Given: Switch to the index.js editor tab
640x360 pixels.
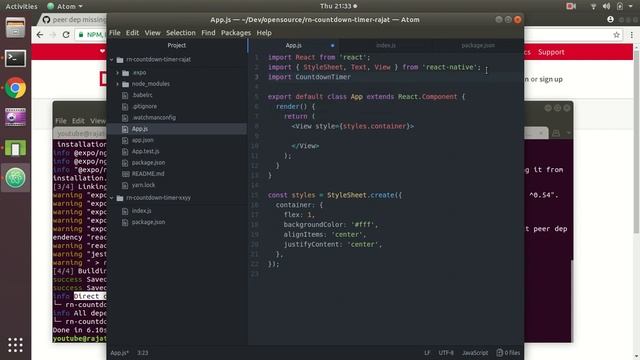Looking at the screenshot, I should pyautogui.click(x=385, y=45).
